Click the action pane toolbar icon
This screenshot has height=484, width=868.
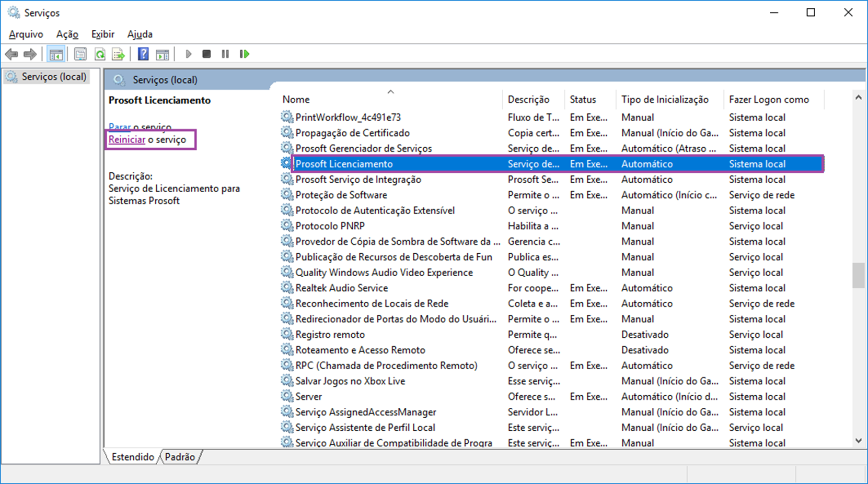[163, 54]
